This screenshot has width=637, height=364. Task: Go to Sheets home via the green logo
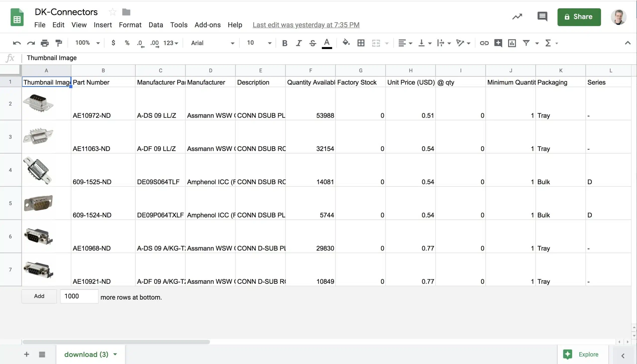[17, 17]
